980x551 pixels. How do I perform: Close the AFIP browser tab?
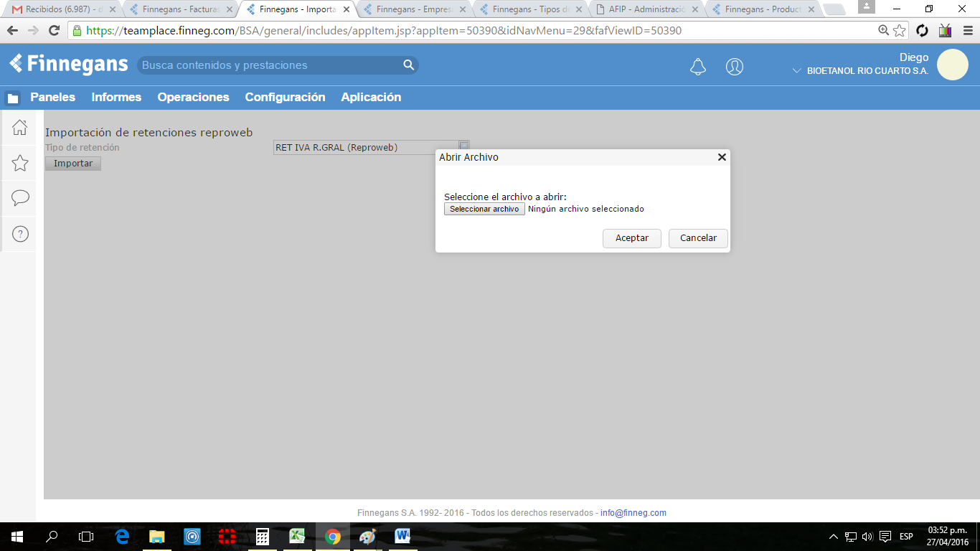click(694, 9)
